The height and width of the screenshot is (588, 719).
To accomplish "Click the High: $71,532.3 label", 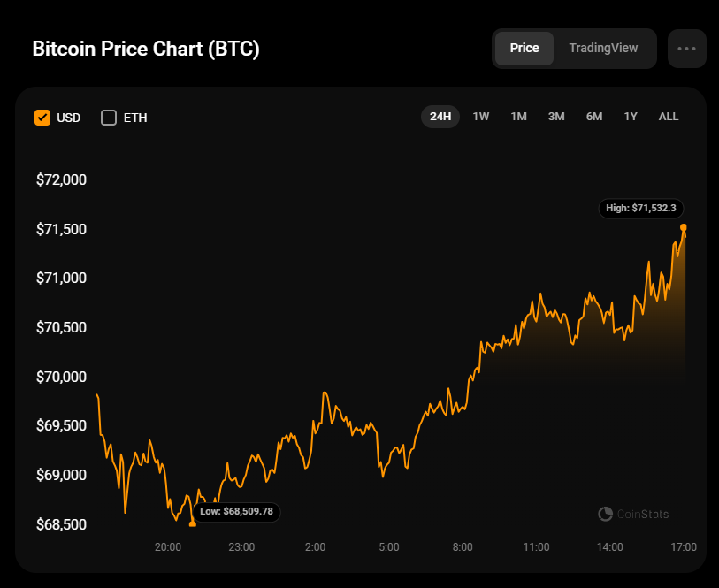I will click(x=640, y=209).
